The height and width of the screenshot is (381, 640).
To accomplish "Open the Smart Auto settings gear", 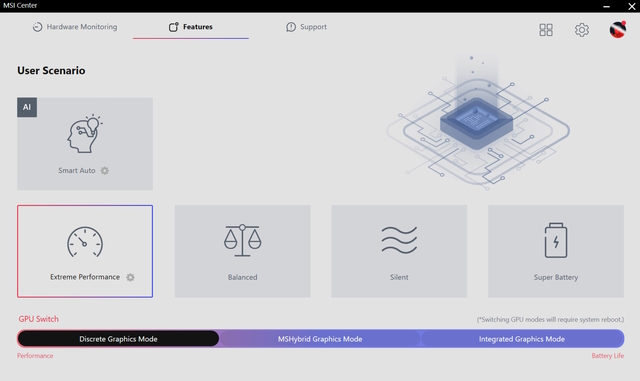I will 105,171.
